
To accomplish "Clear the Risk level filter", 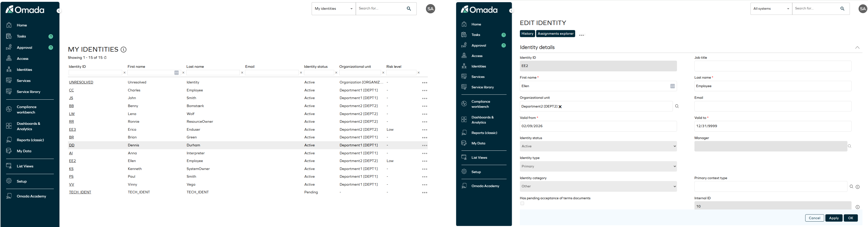I will pyautogui.click(x=418, y=73).
